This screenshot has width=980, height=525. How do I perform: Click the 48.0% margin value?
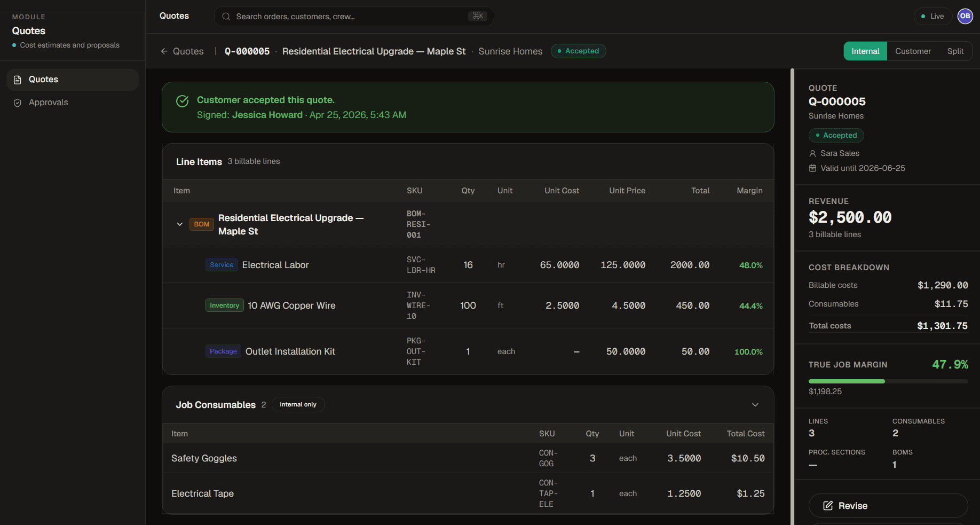coord(751,265)
